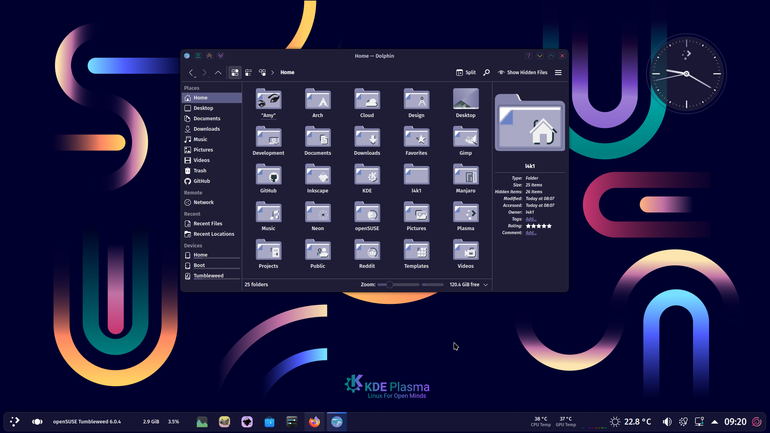Image resolution: width=770 pixels, height=433 pixels.
Task: Select the Manjaro folder
Action: pyautogui.click(x=466, y=179)
